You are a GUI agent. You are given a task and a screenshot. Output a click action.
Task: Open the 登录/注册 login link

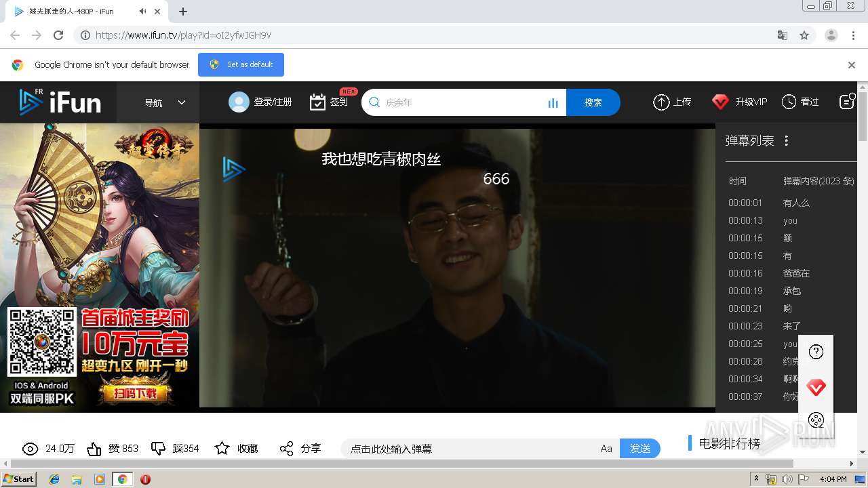(273, 102)
